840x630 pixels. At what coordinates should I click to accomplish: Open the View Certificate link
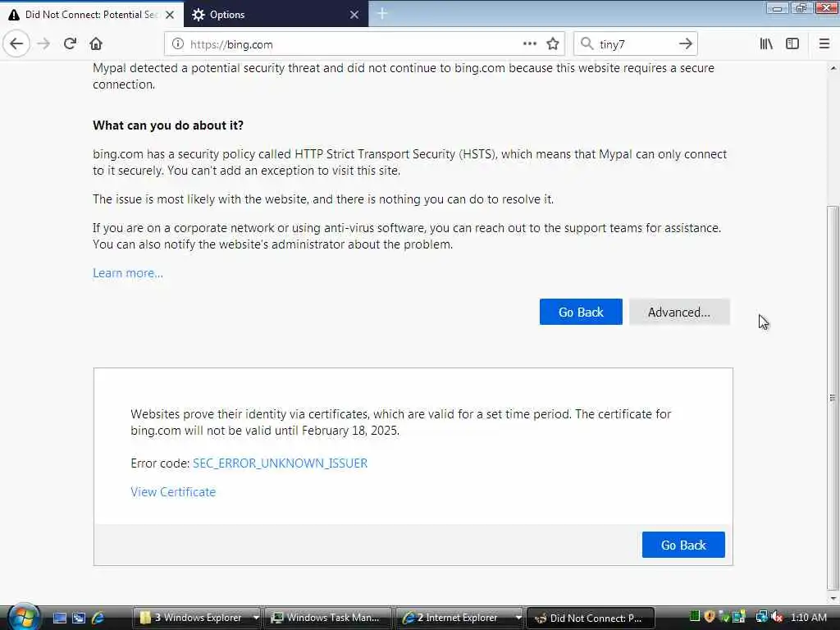[173, 492]
